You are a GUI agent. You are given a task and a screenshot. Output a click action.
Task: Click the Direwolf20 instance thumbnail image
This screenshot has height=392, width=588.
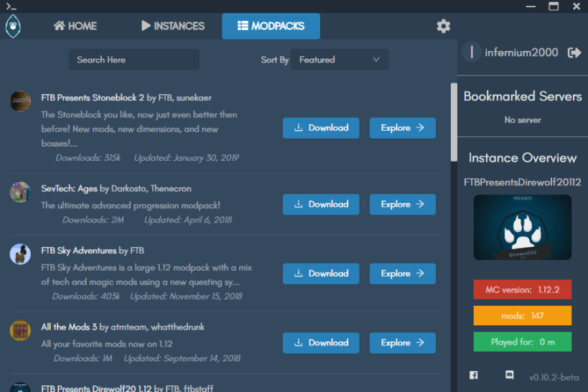tap(523, 228)
